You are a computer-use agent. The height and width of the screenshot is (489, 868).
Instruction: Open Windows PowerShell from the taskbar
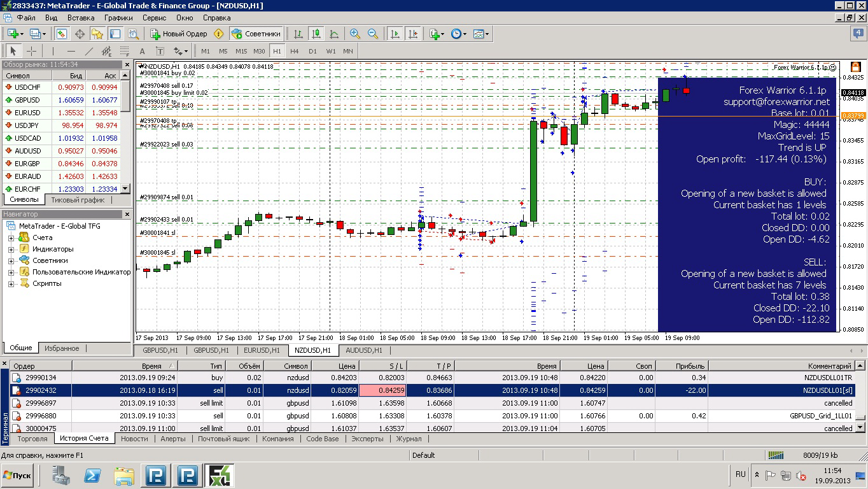click(93, 475)
